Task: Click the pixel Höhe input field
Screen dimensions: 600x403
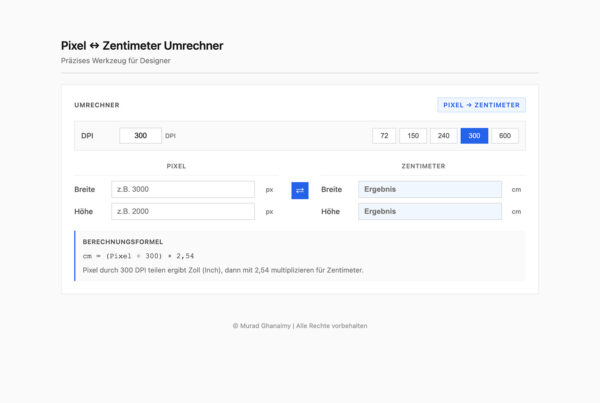Action: (183, 211)
